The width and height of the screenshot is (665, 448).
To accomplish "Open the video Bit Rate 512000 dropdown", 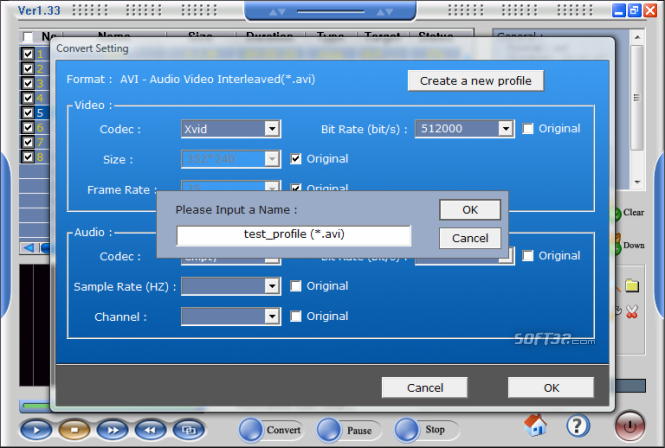I will (505, 129).
